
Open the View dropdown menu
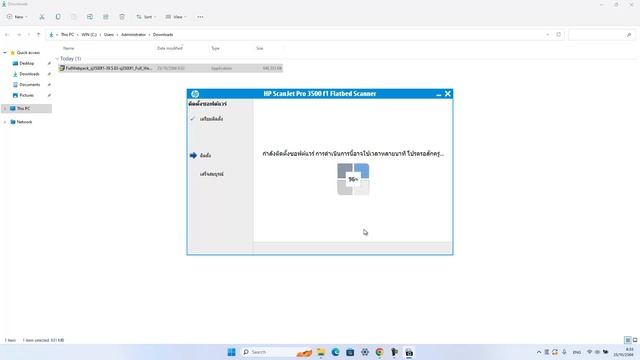pyautogui.click(x=176, y=17)
